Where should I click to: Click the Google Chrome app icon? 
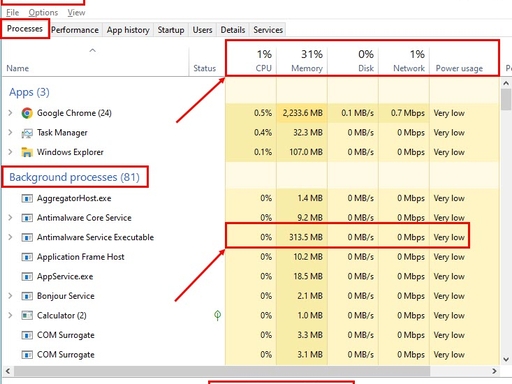[27, 113]
